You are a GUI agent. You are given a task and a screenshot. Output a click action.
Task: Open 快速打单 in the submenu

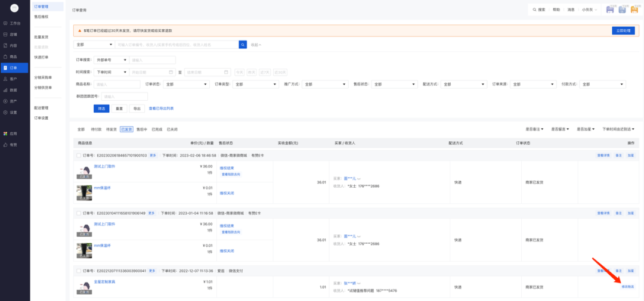point(41,57)
